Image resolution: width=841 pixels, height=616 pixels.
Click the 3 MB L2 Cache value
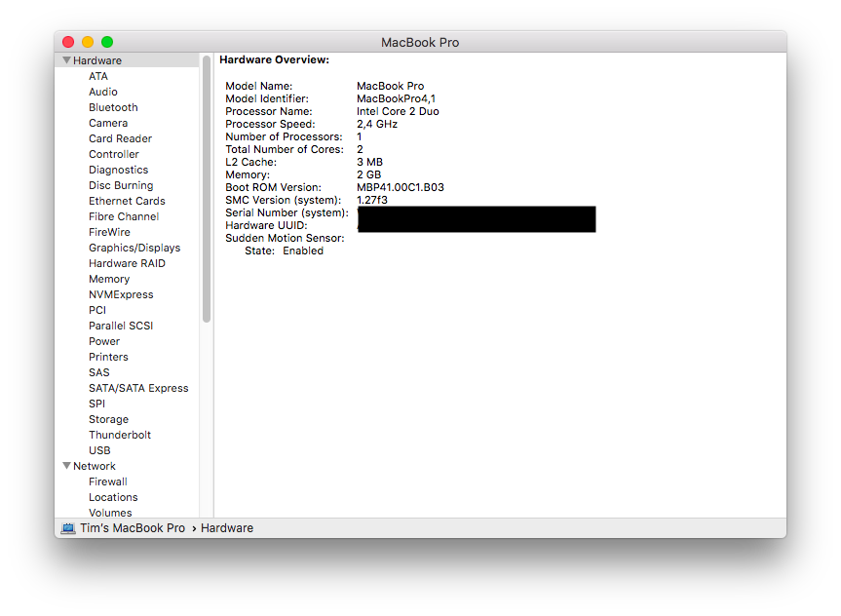(x=369, y=162)
